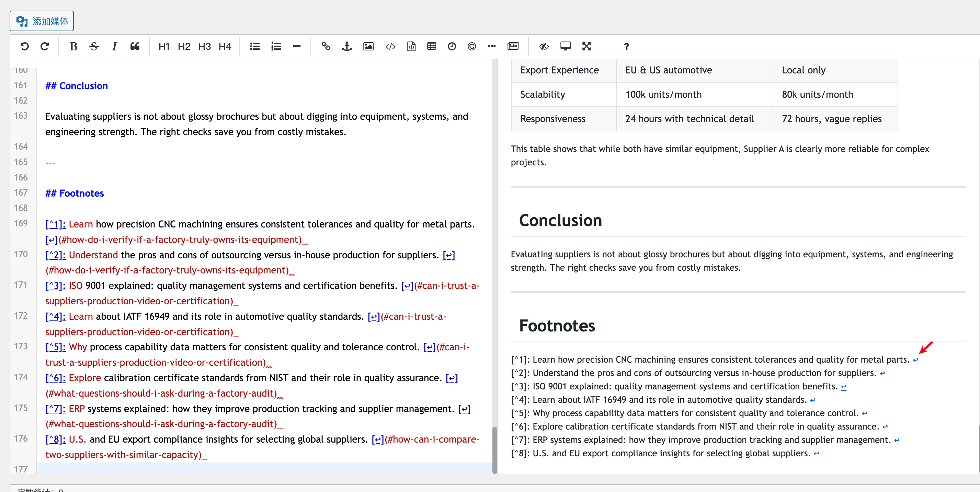The width and height of the screenshot is (980, 492).
Task: Toggle fullscreen editor mode
Action: point(586,46)
